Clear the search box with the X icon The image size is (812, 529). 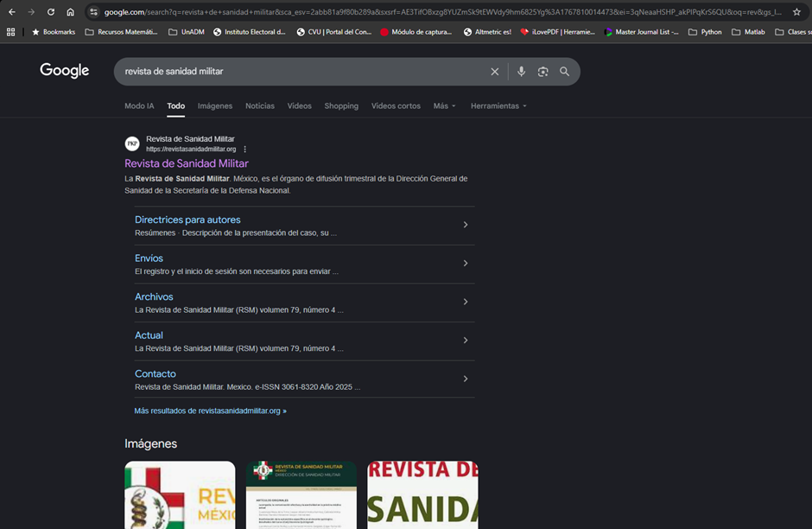(495, 72)
